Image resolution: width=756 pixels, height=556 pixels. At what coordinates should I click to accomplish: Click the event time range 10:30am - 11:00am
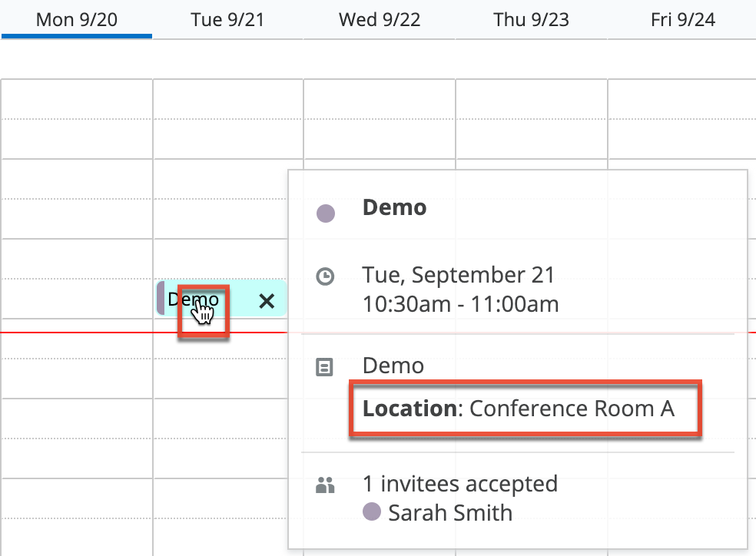[459, 305]
